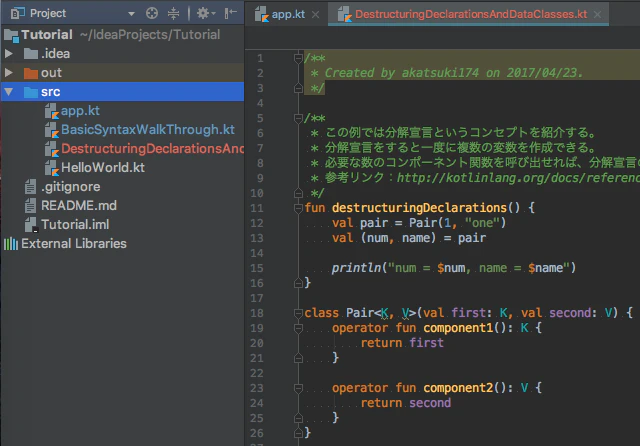Open Tutorial.iml file
Screen dimensions: 640x446
click(x=75, y=224)
